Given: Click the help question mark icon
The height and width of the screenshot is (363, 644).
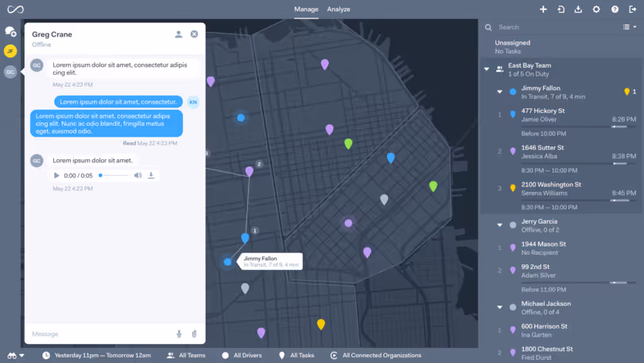Looking at the screenshot, I should (615, 10).
